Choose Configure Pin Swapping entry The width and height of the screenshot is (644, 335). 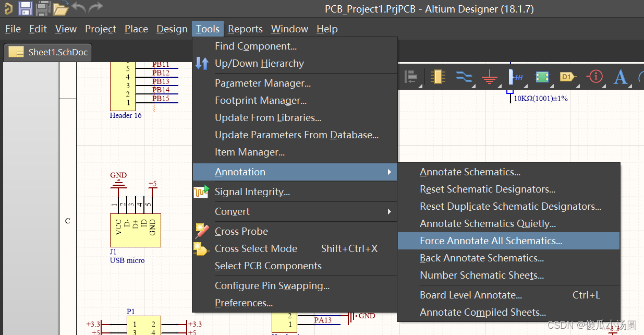(295, 285)
